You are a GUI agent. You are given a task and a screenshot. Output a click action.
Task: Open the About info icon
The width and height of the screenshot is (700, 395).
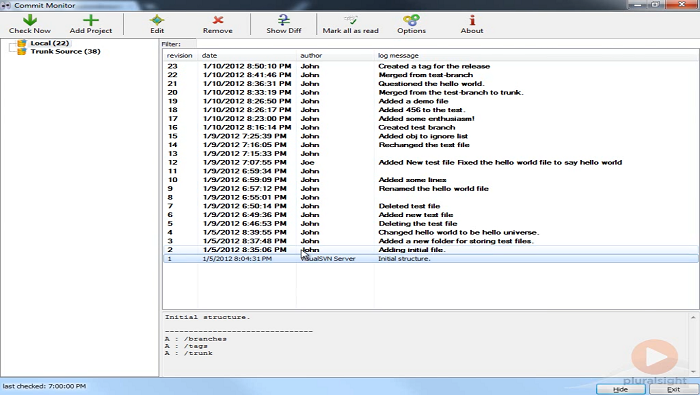(472, 20)
